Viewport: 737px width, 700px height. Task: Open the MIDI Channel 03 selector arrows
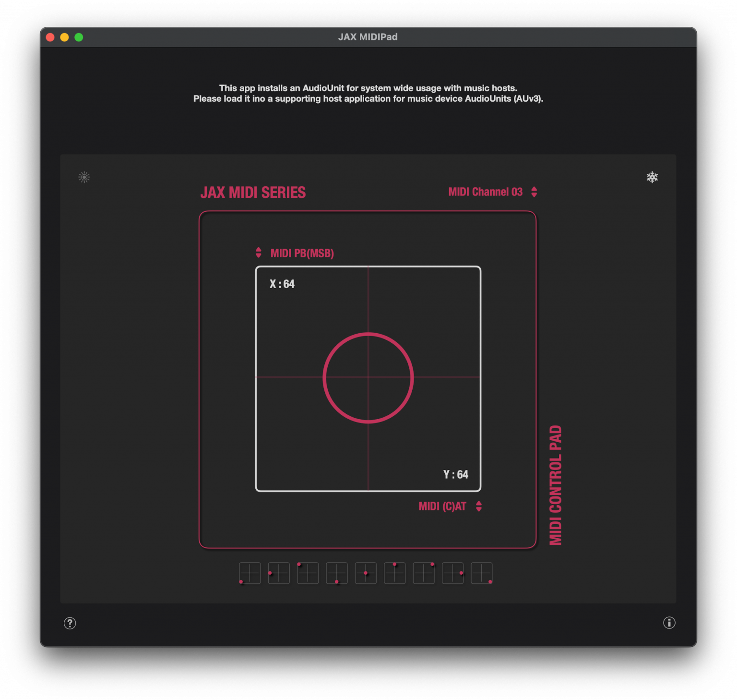(534, 192)
